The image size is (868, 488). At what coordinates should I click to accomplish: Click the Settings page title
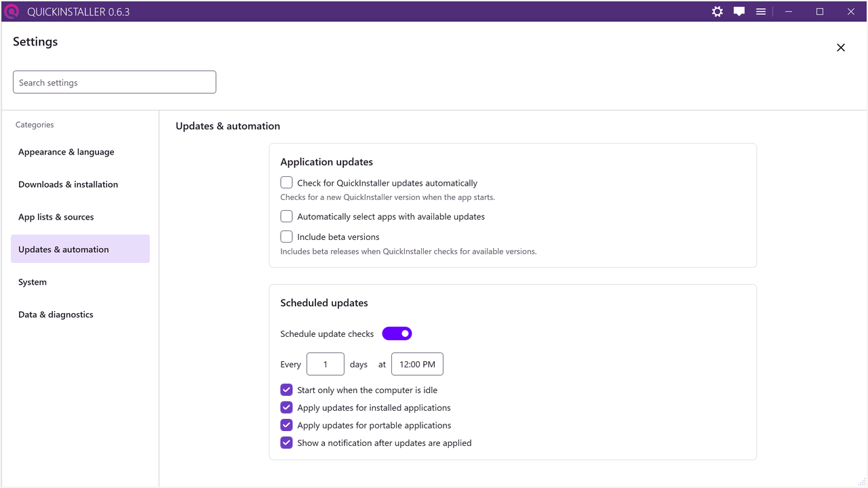(x=35, y=41)
